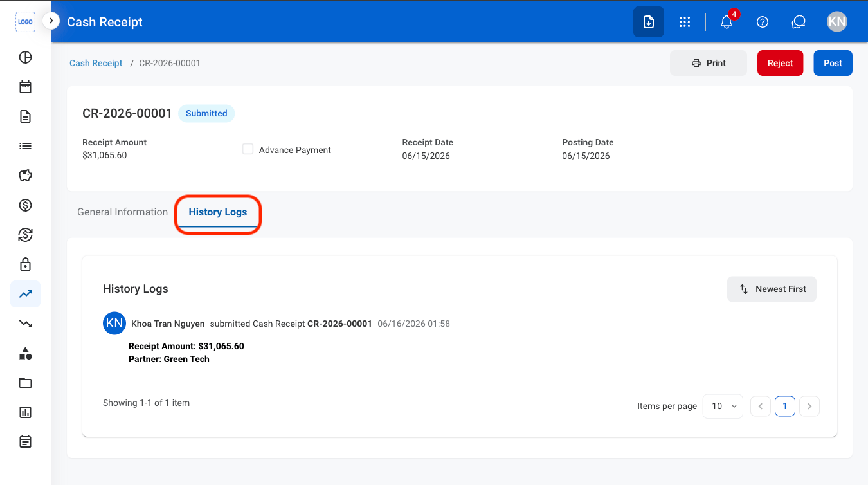Image resolution: width=868 pixels, height=485 pixels.
Task: Toggle the Advance Payment checkbox
Action: pos(248,149)
